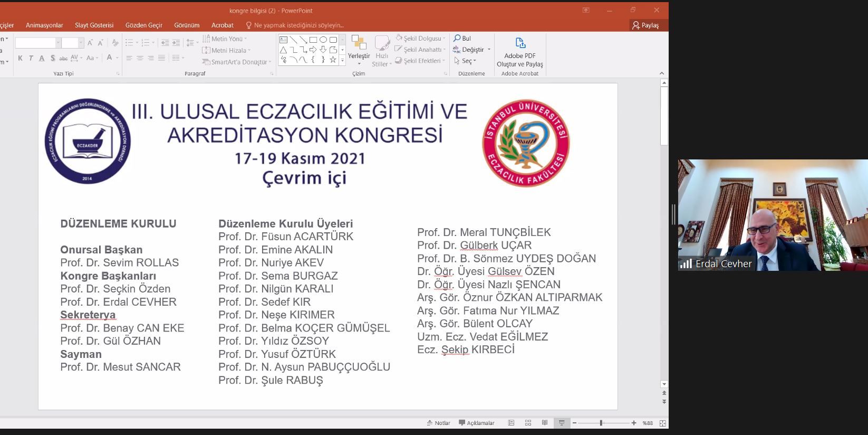The height and width of the screenshot is (435, 868).
Task: Click the Adobe PDF Oluştur ve Paylaş icon
Action: click(x=520, y=43)
